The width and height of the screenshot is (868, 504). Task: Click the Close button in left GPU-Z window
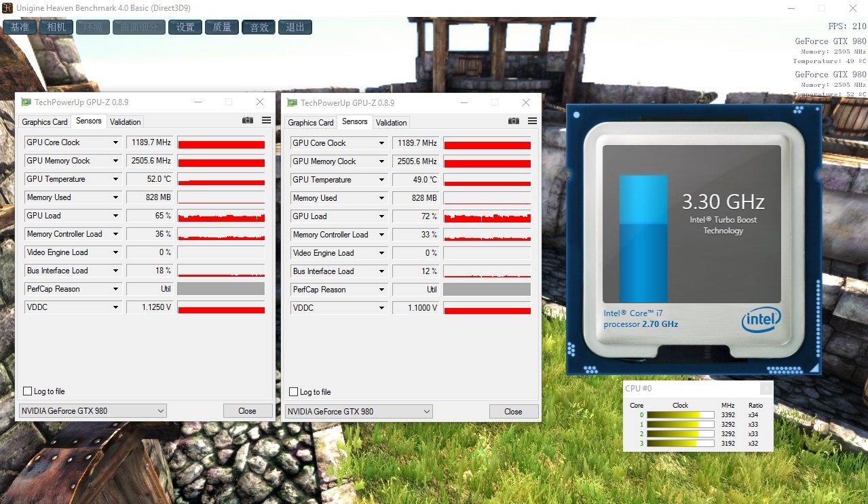pyautogui.click(x=248, y=410)
